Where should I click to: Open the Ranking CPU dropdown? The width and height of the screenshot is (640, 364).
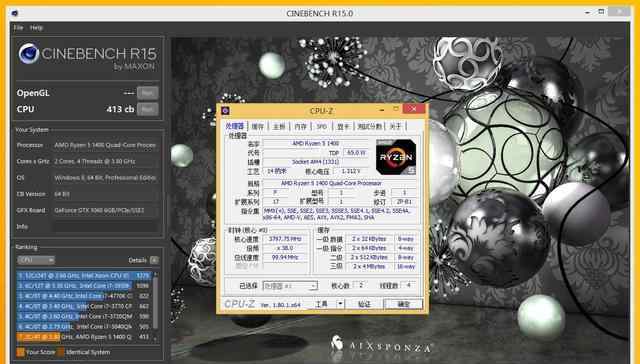(36, 260)
